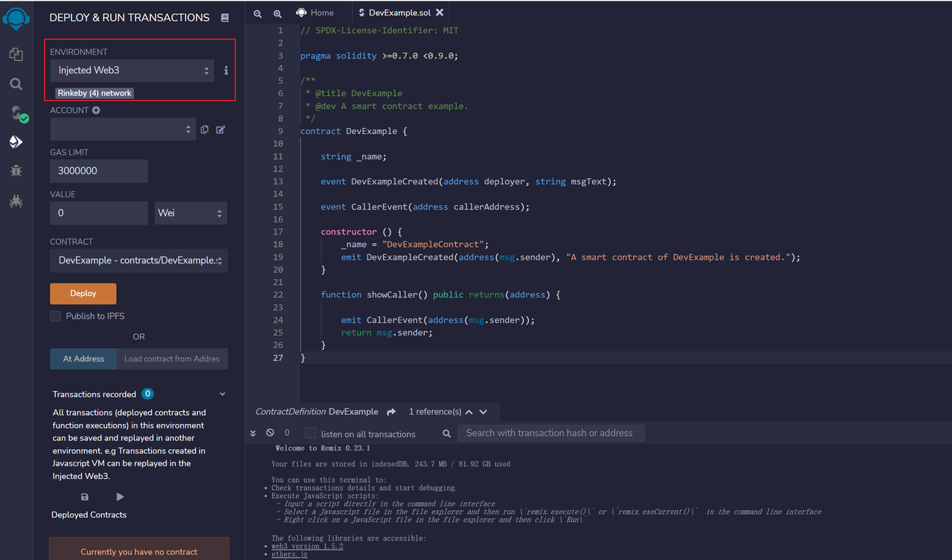The height and width of the screenshot is (560, 952).
Task: Expand the Transactions recorded section
Action: click(x=222, y=394)
